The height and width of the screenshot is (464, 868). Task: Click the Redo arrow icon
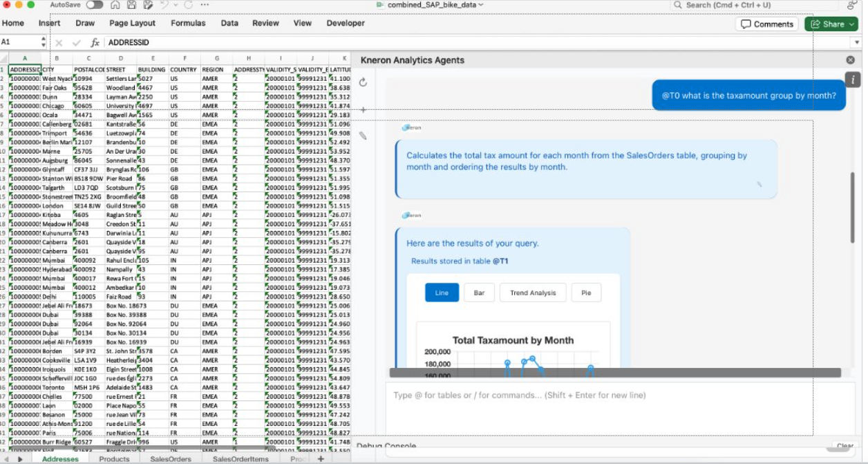pos(188,5)
